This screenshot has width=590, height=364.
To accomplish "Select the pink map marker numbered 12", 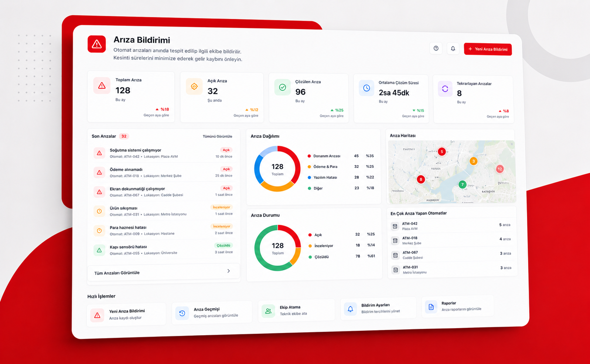I will (500, 169).
